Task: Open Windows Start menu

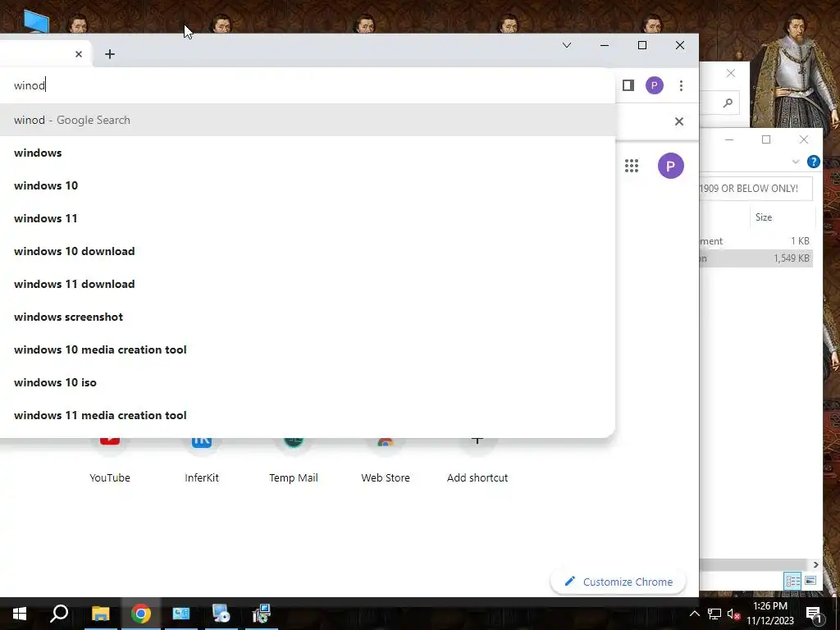Action: click(20, 614)
